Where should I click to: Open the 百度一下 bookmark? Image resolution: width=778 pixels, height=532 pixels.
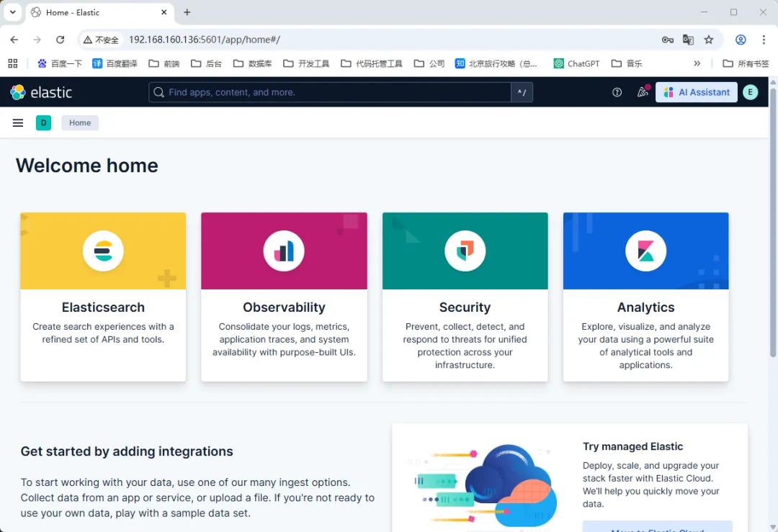coord(60,63)
